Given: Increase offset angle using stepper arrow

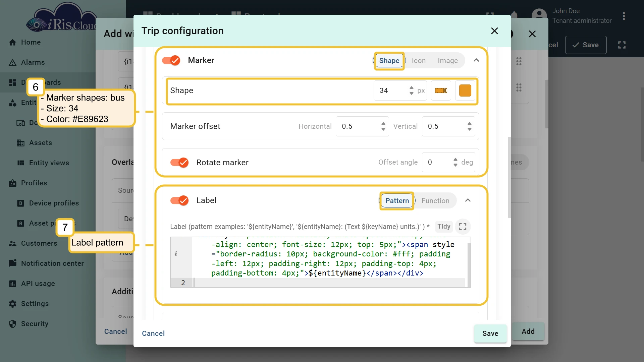Looking at the screenshot, I should click(455, 160).
